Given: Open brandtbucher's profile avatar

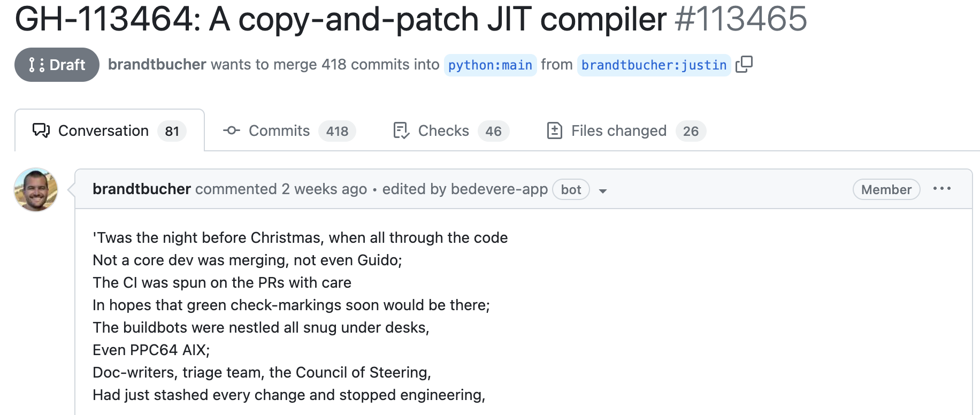Looking at the screenshot, I should 35,189.
